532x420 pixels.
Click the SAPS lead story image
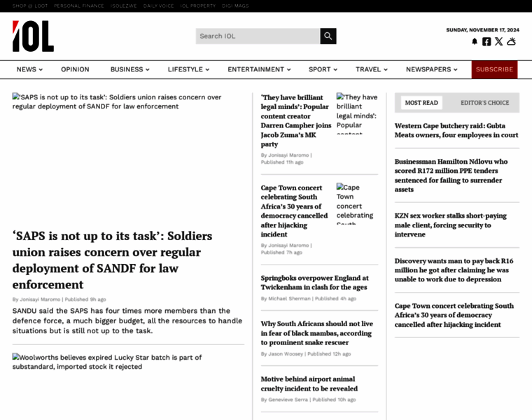tap(128, 156)
